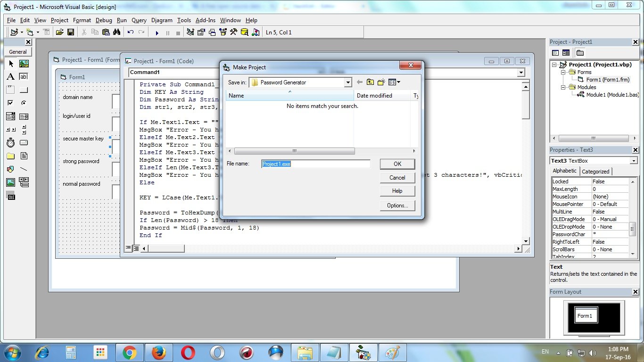
Task: Click the Undo toolbar icon
Action: click(x=131, y=32)
